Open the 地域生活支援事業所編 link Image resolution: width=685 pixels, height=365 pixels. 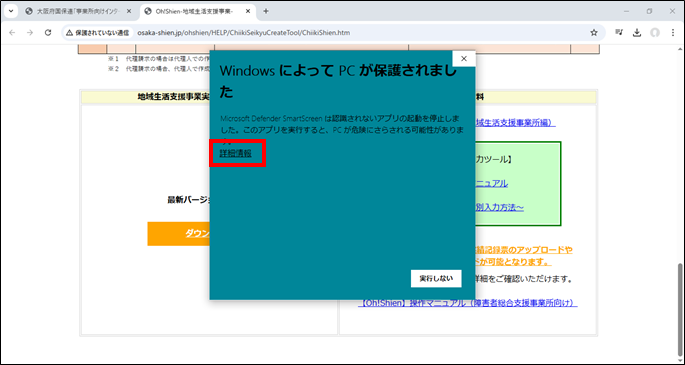pyautogui.click(x=515, y=123)
